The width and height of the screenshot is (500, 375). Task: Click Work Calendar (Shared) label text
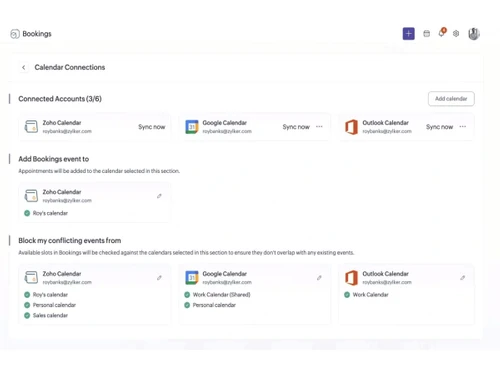[x=222, y=295]
